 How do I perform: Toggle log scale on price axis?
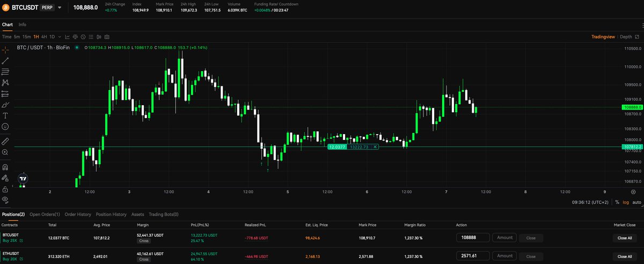[626, 202]
